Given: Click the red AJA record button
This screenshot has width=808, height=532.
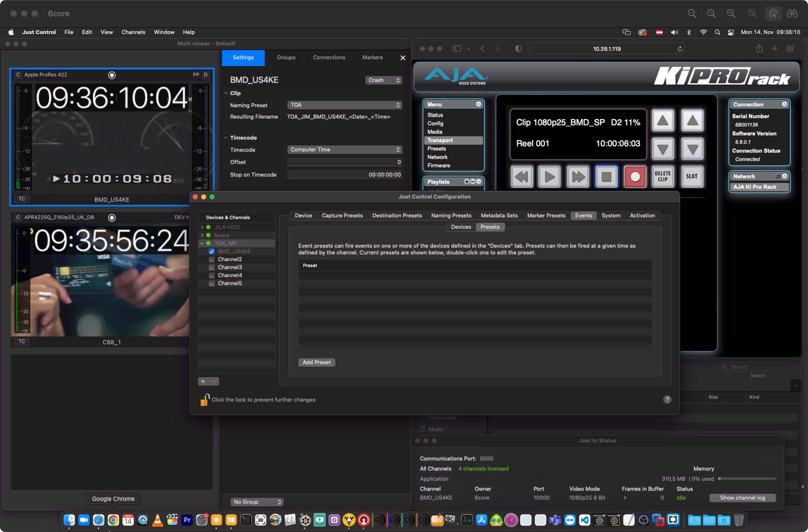Looking at the screenshot, I should coord(635,176).
